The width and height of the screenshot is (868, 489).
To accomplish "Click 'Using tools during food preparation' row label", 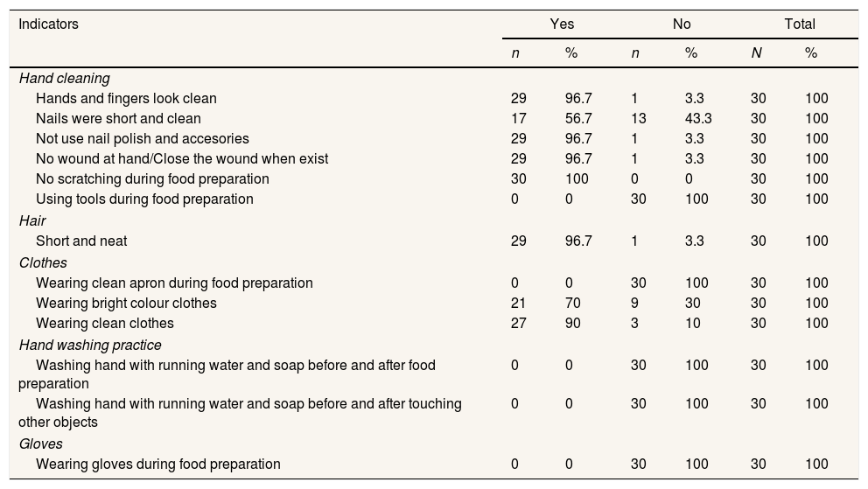I will [x=144, y=199].
